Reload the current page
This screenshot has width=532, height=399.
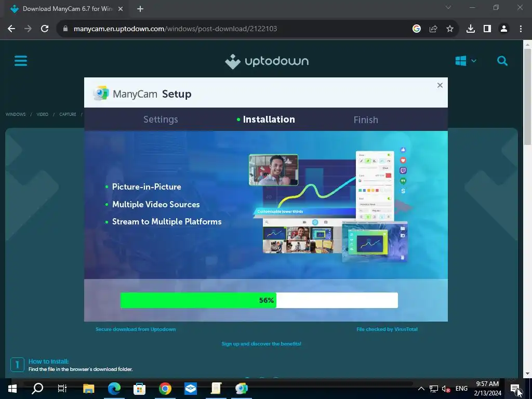click(x=45, y=29)
